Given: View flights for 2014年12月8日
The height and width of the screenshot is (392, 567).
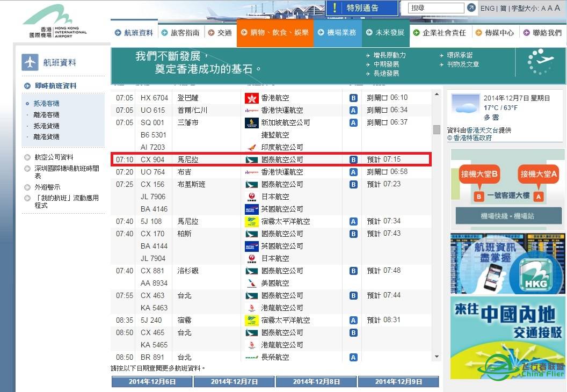Looking at the screenshot, I should (316, 381).
